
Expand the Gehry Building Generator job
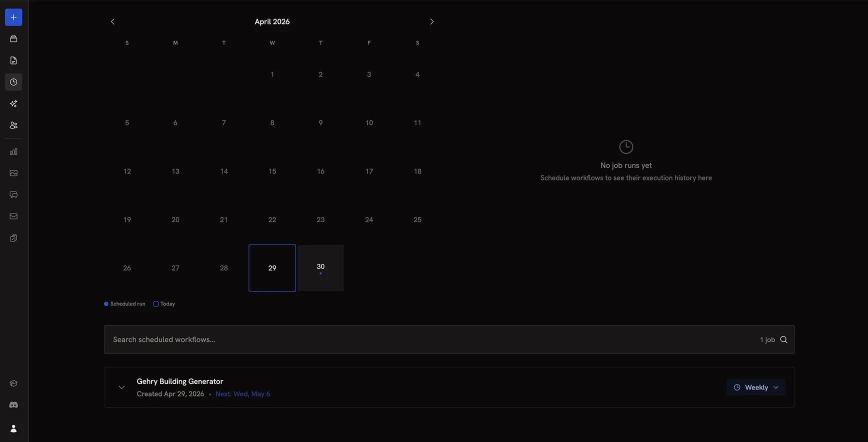[x=121, y=387]
